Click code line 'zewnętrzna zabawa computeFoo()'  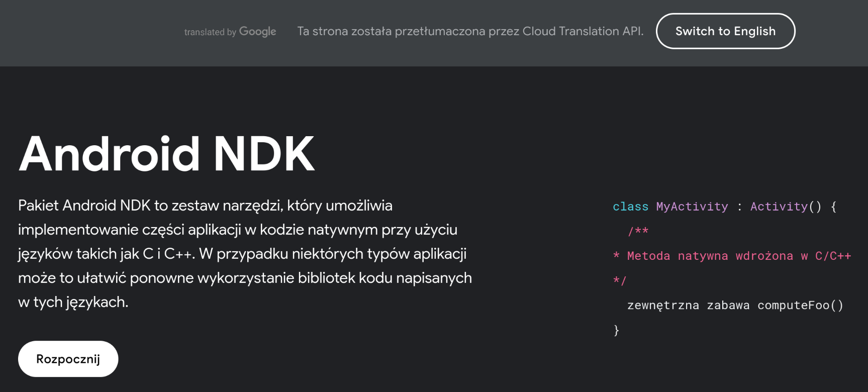point(735,305)
